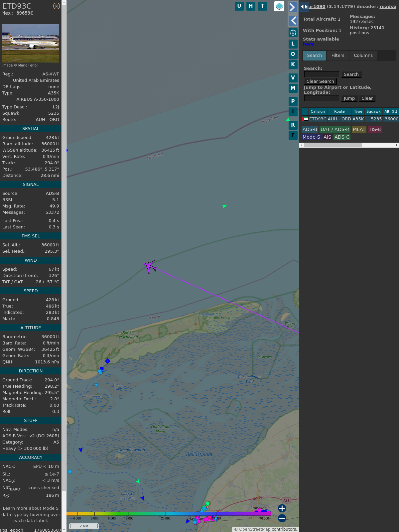399x532 pixels.
Task: Click the UAE flag icon in table row
Action: tap(305, 119)
